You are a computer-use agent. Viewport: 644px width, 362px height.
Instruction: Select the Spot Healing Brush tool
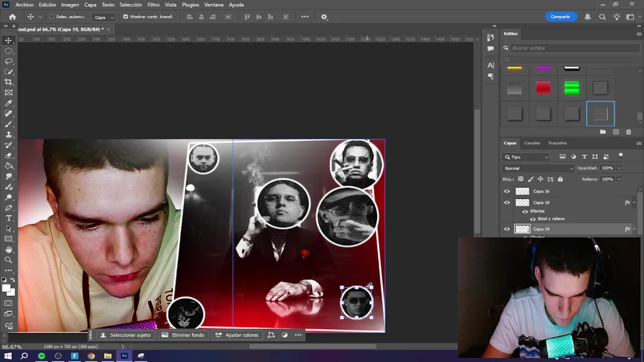click(9, 114)
